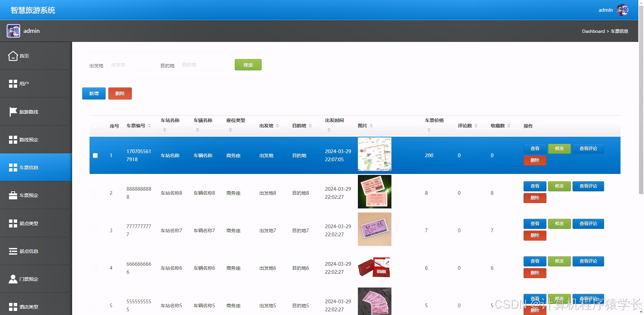Image resolution: width=644 pixels, height=315 pixels.
Task: Sort by 图片 column arrows
Action: pos(371,126)
